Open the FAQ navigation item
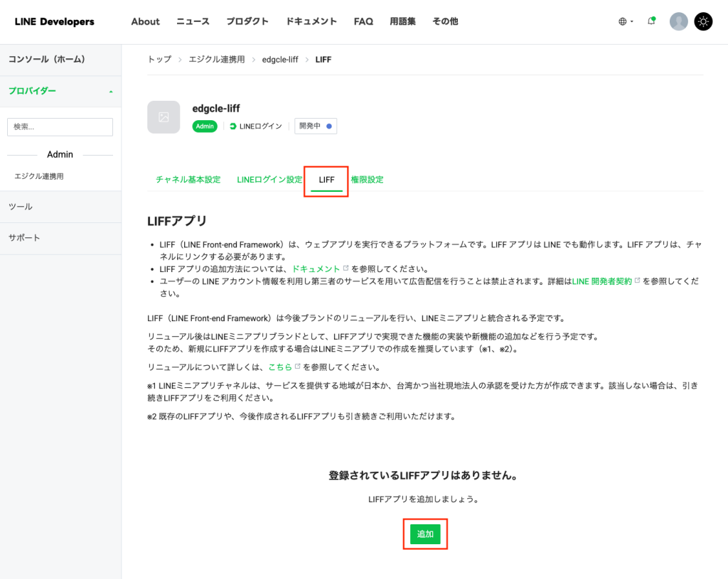Screen dimensions: 728x579 (363, 21)
